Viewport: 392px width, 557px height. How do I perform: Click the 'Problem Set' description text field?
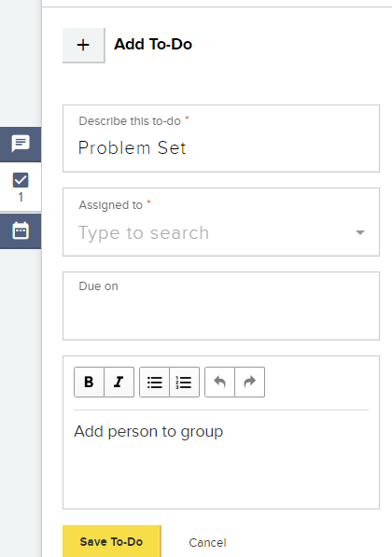point(221,138)
